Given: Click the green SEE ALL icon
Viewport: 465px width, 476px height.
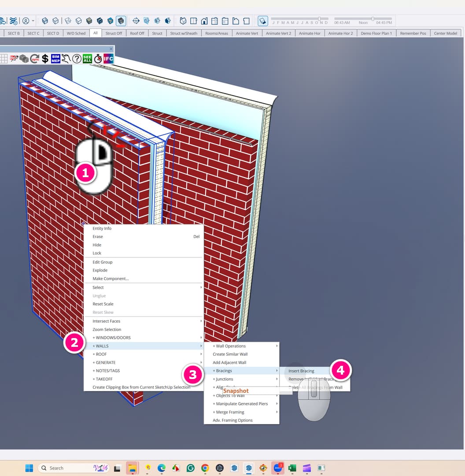Looking at the screenshot, I should (x=87, y=58).
